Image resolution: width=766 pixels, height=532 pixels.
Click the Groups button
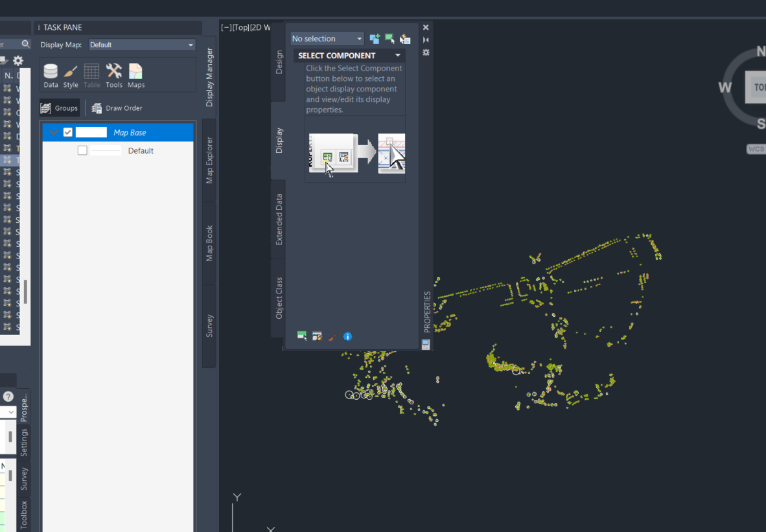[x=60, y=108]
